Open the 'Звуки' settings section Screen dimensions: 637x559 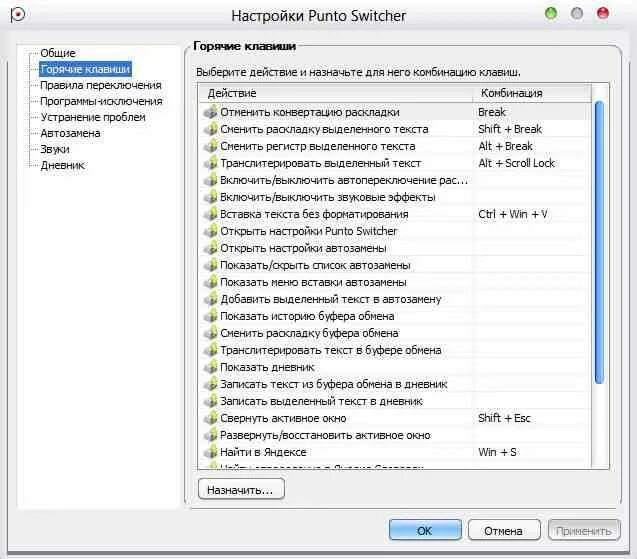tap(55, 150)
